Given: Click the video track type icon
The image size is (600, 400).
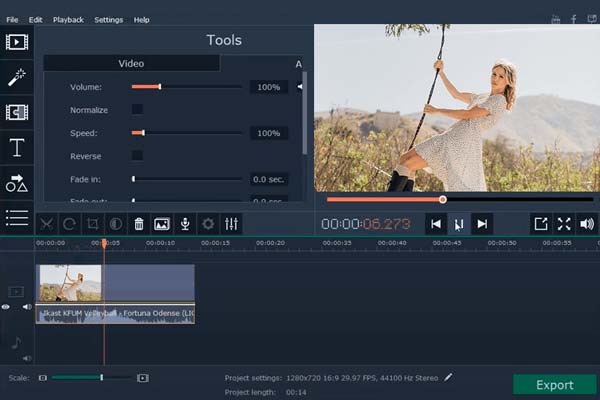Looking at the screenshot, I should [16, 292].
